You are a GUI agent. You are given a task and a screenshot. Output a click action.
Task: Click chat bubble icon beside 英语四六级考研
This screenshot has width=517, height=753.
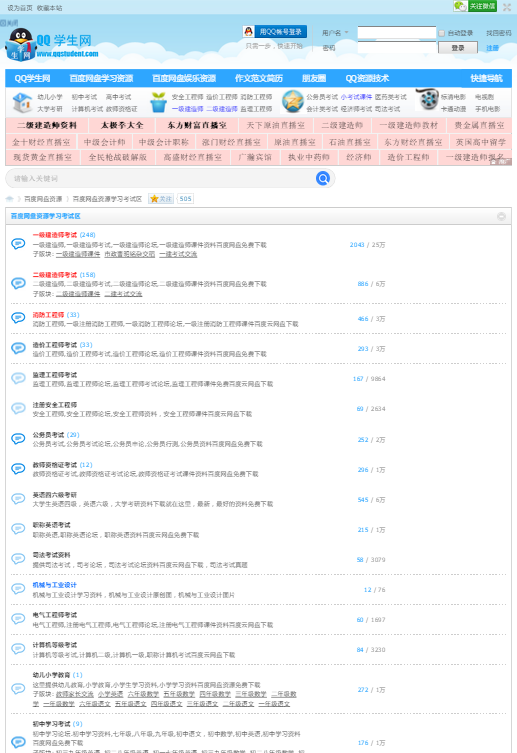(x=18, y=499)
